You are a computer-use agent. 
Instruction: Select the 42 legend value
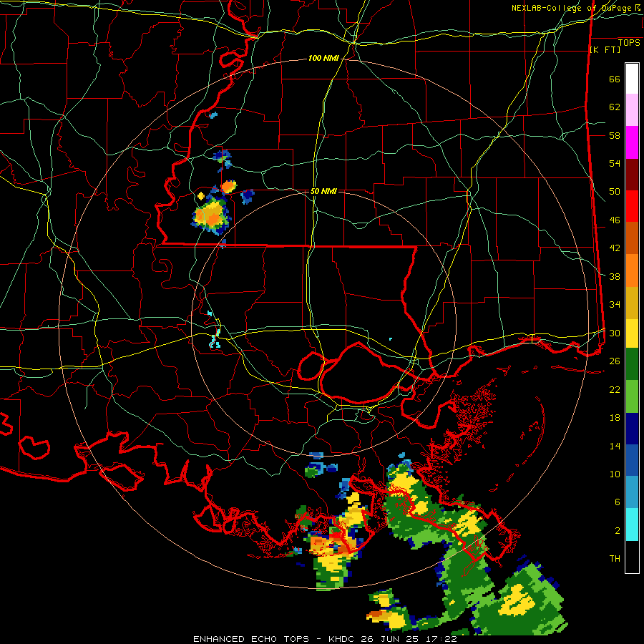[x=615, y=248]
